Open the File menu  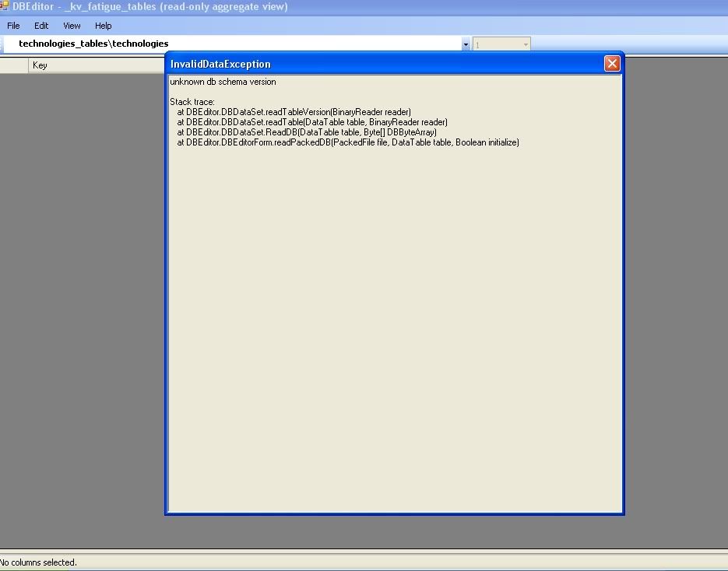pyautogui.click(x=13, y=26)
